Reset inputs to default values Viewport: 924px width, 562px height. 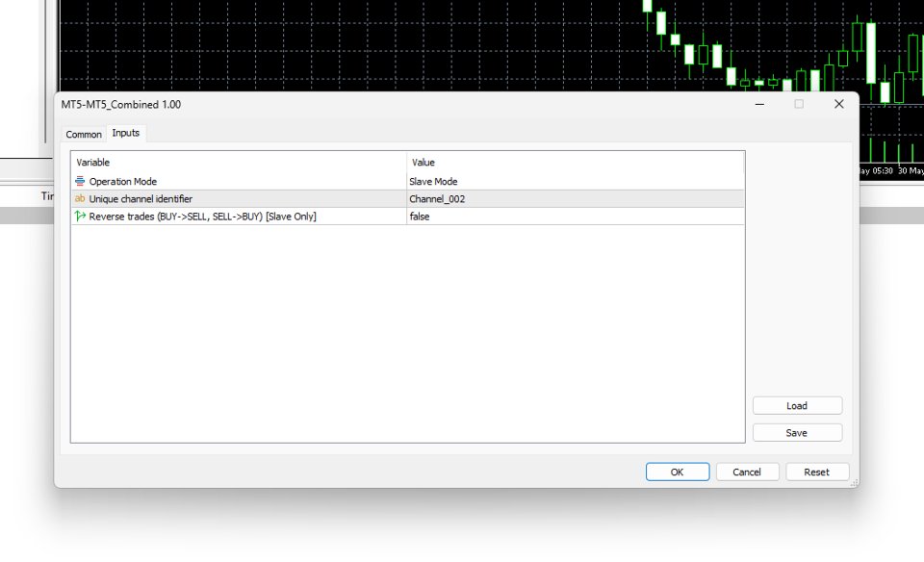(817, 472)
